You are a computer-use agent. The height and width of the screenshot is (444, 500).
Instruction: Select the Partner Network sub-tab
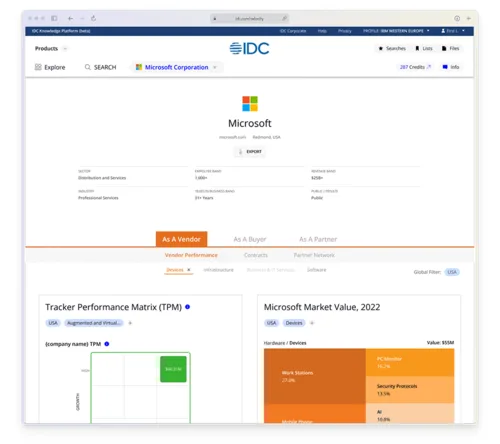314,255
